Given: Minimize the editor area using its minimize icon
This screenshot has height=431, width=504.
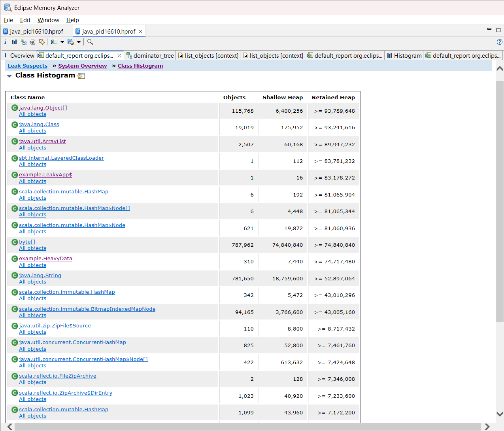Looking at the screenshot, I should [x=489, y=30].
